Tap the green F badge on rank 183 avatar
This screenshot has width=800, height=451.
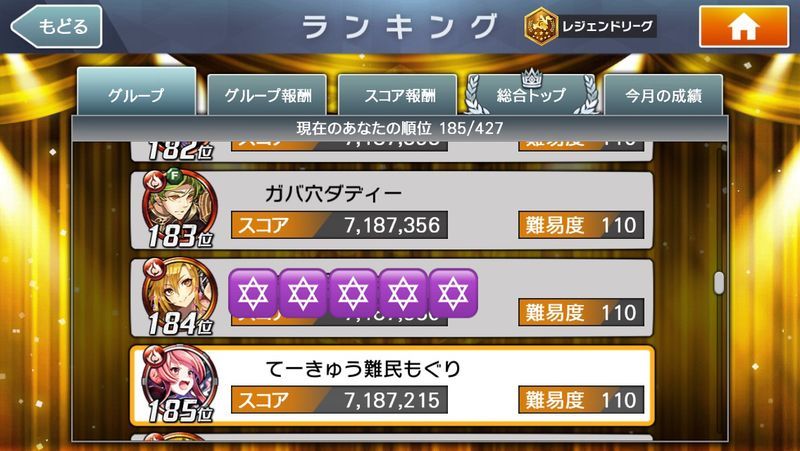point(174,176)
